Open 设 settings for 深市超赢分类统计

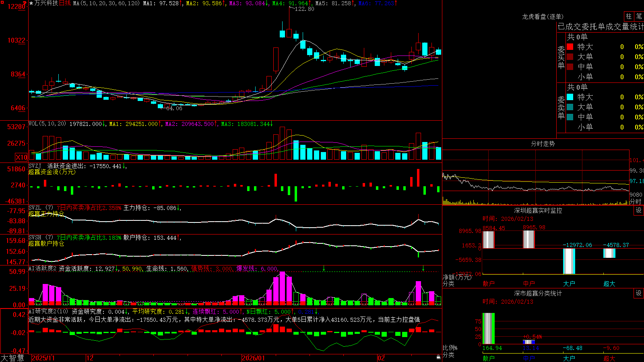click(x=639, y=293)
